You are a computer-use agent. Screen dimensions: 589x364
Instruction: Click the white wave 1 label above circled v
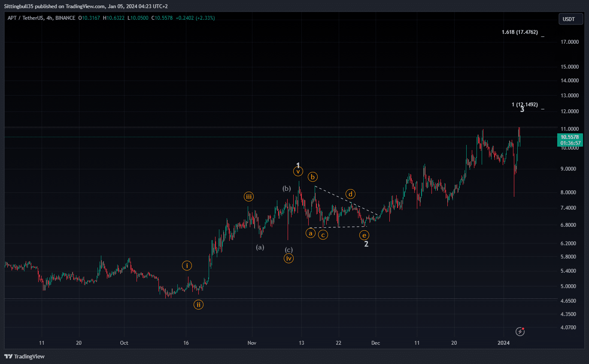298,165
